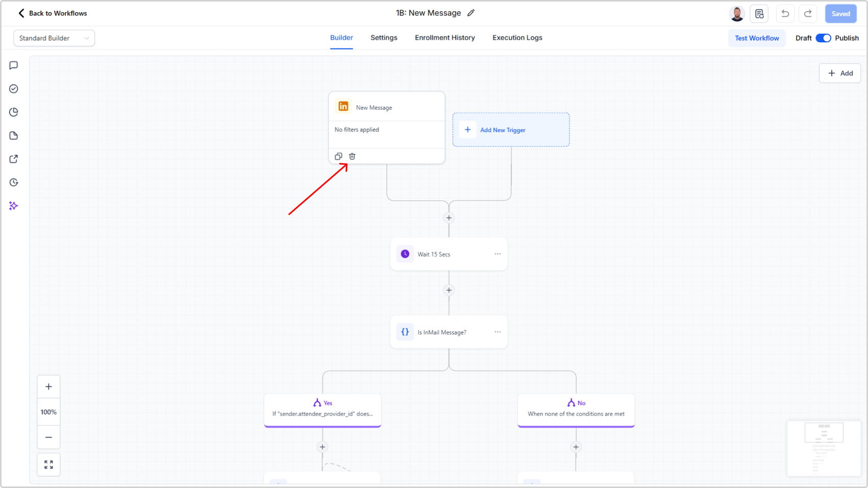
Task: Click Add New Trigger box
Action: 511,130
